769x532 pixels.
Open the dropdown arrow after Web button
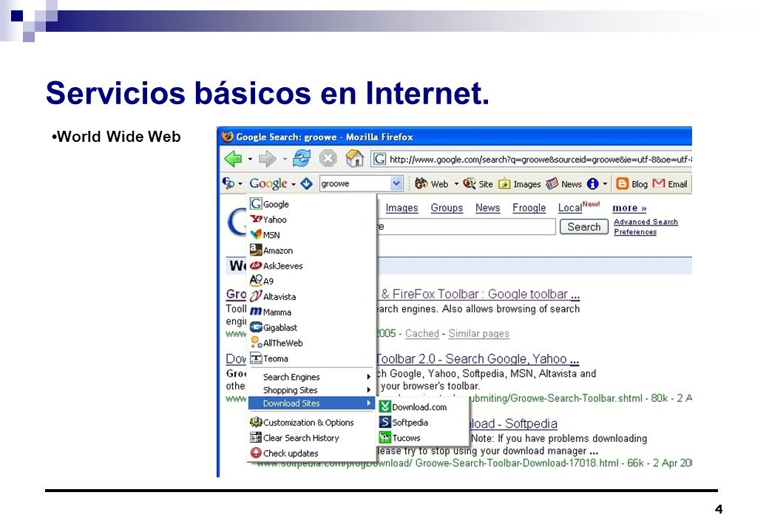[456, 184]
